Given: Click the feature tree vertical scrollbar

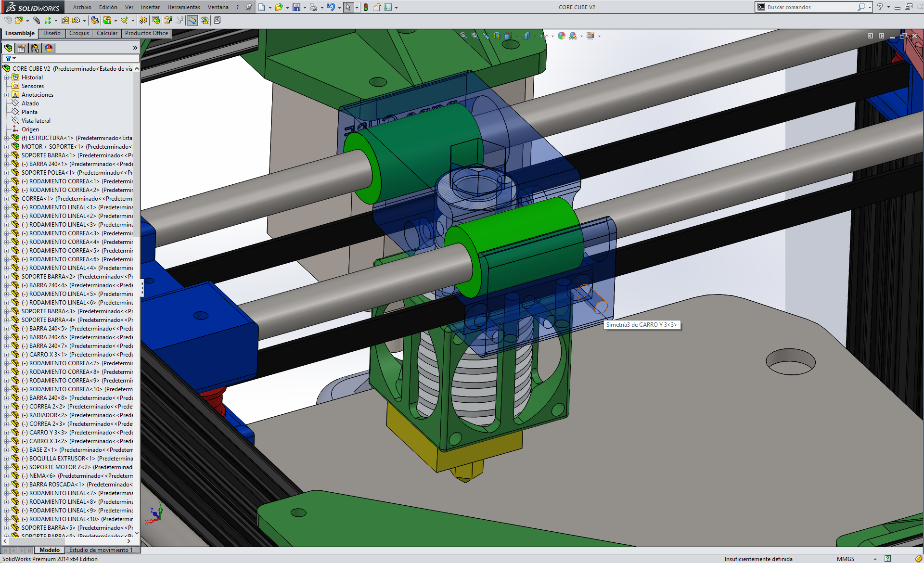Looking at the screenshot, I should pos(137,302).
